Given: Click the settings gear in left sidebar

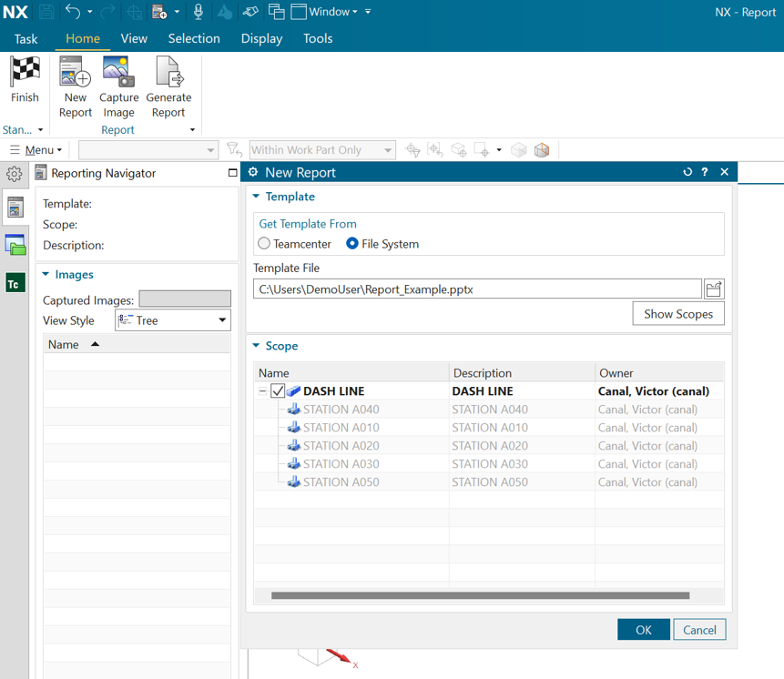Looking at the screenshot, I should coord(15,174).
